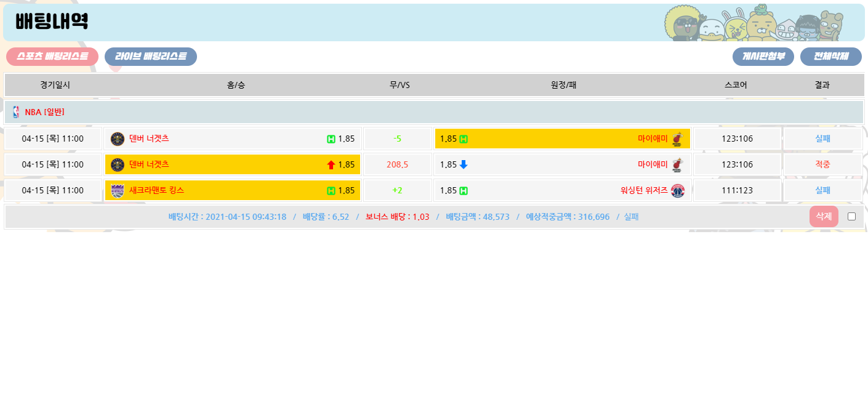Click the 208.5 over/under line value
Image resolution: width=868 pixels, height=399 pixels.
tap(397, 165)
